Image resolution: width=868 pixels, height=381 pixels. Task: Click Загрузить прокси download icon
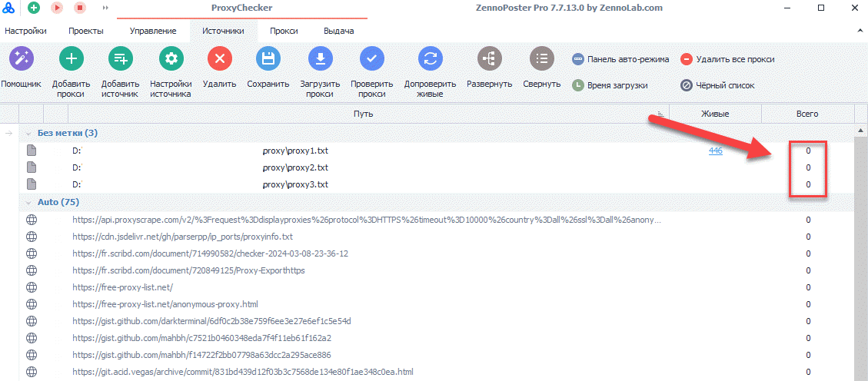[321, 58]
